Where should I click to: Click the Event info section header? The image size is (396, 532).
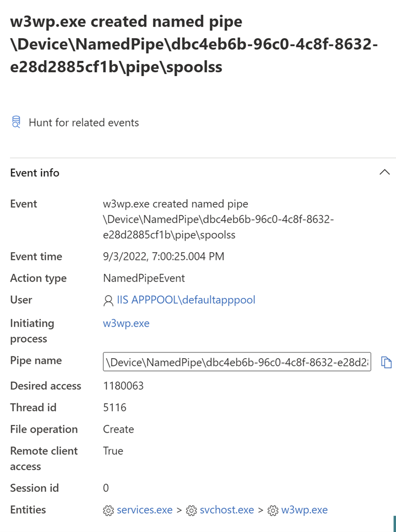coord(35,173)
